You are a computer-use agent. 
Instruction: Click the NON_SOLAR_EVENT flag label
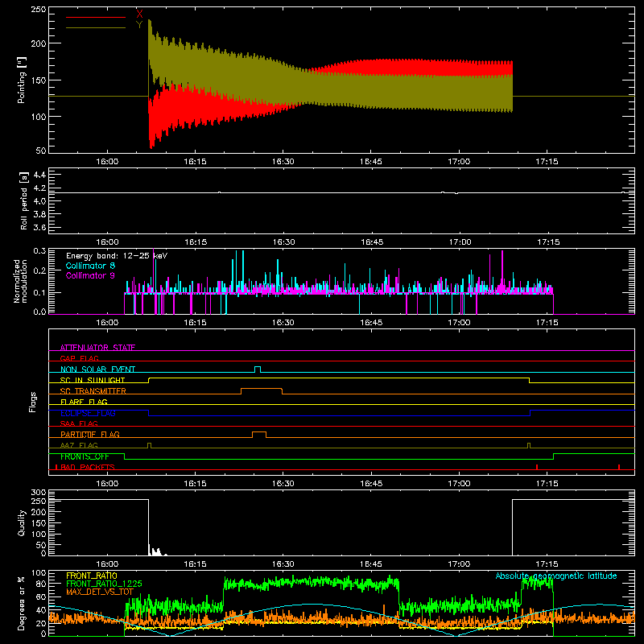coord(97,369)
